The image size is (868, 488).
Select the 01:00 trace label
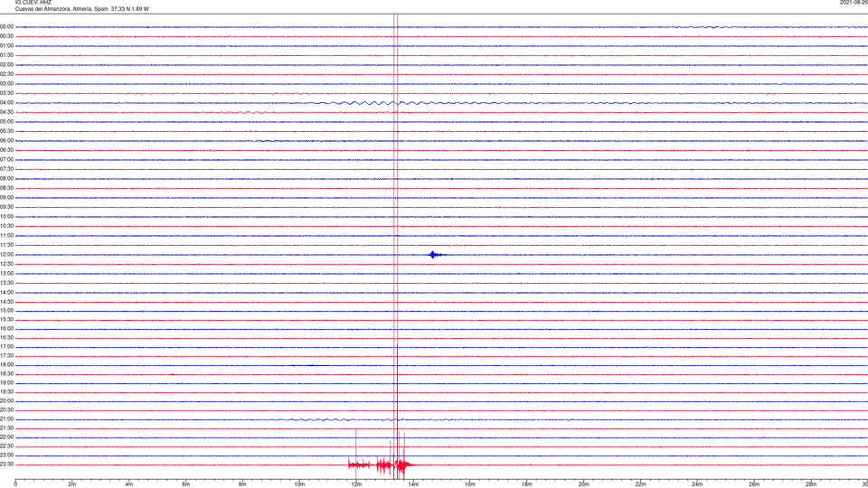tap(6, 46)
